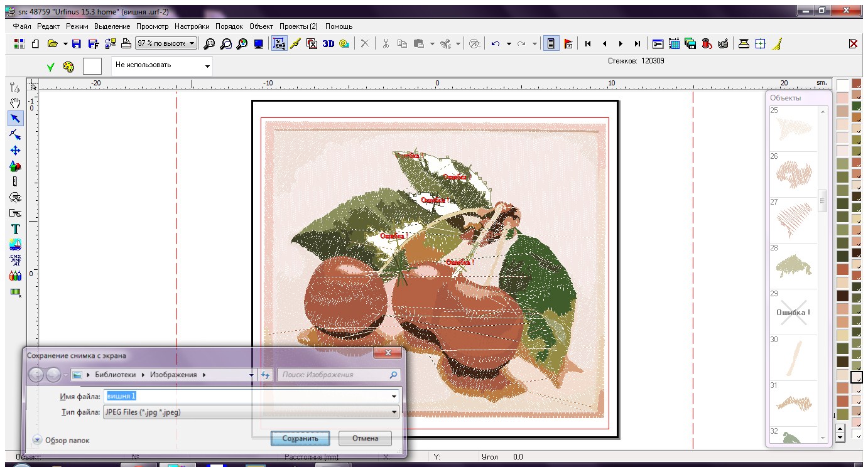Click the 3D view icon
Viewport: 868px width, 467px height.
click(x=328, y=44)
